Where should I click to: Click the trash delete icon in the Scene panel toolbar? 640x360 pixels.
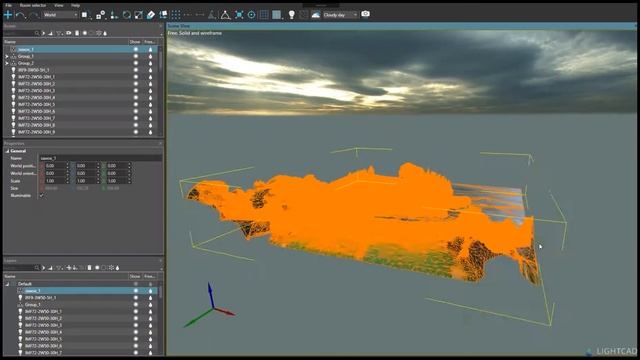point(77,33)
